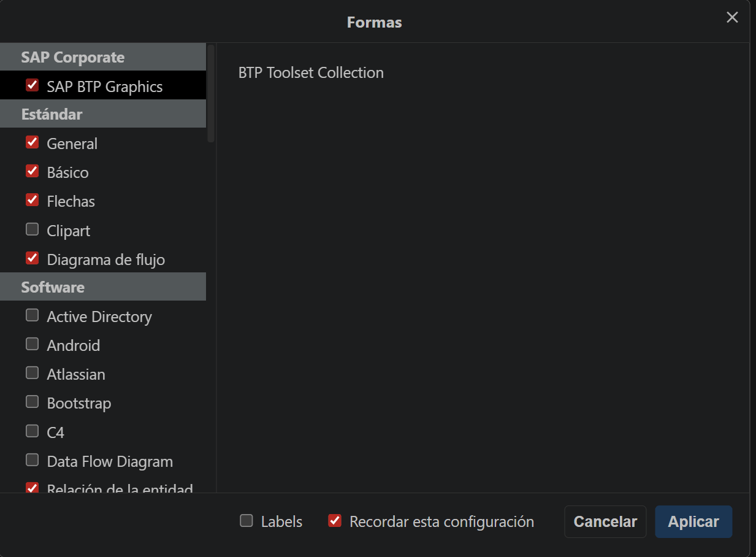Check the Active Directory checkbox
This screenshot has width=756, height=557.
pyautogui.click(x=32, y=315)
